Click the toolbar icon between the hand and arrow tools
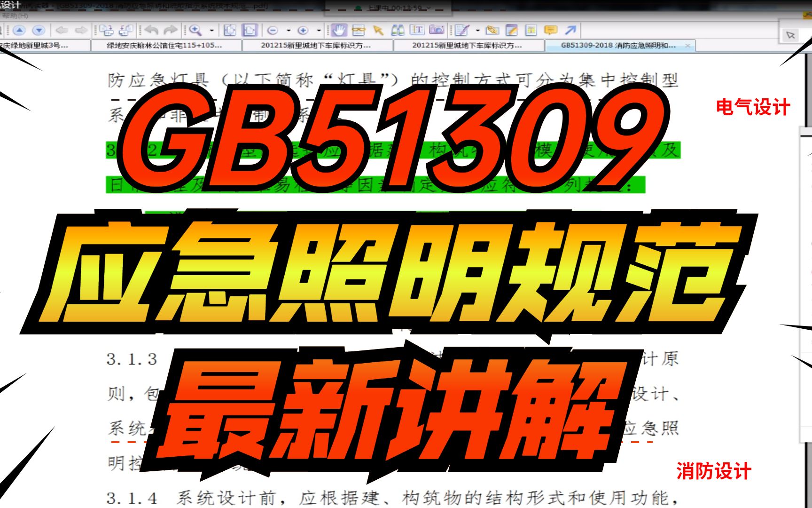This screenshot has height=508, width=812. pyautogui.click(x=359, y=31)
